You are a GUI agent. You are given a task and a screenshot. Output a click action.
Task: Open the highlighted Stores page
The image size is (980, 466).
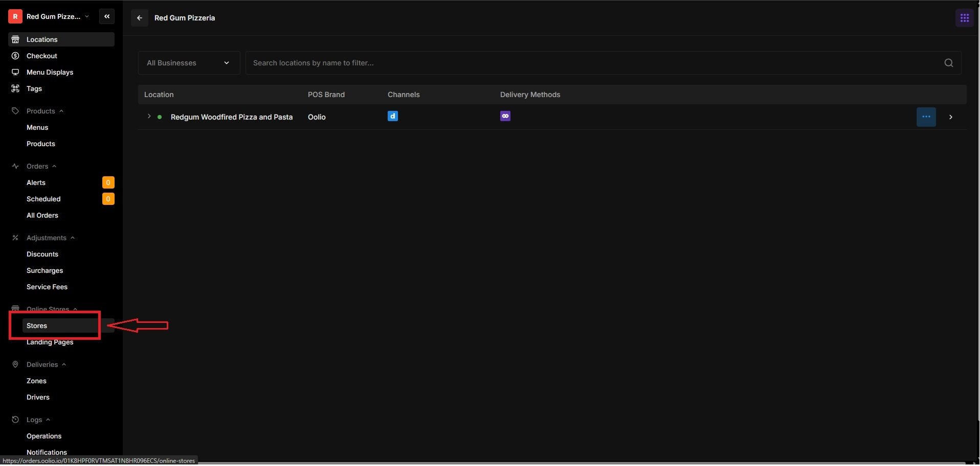pyautogui.click(x=37, y=325)
